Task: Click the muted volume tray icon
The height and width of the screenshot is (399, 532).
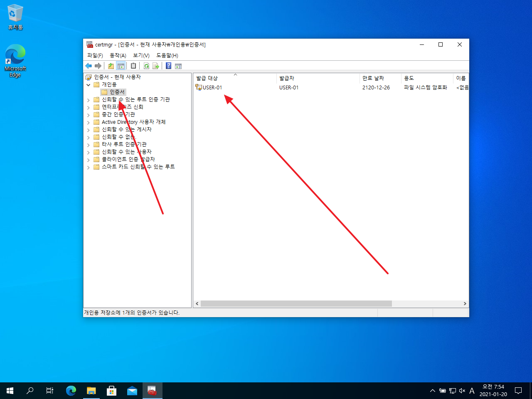Action: point(462,391)
